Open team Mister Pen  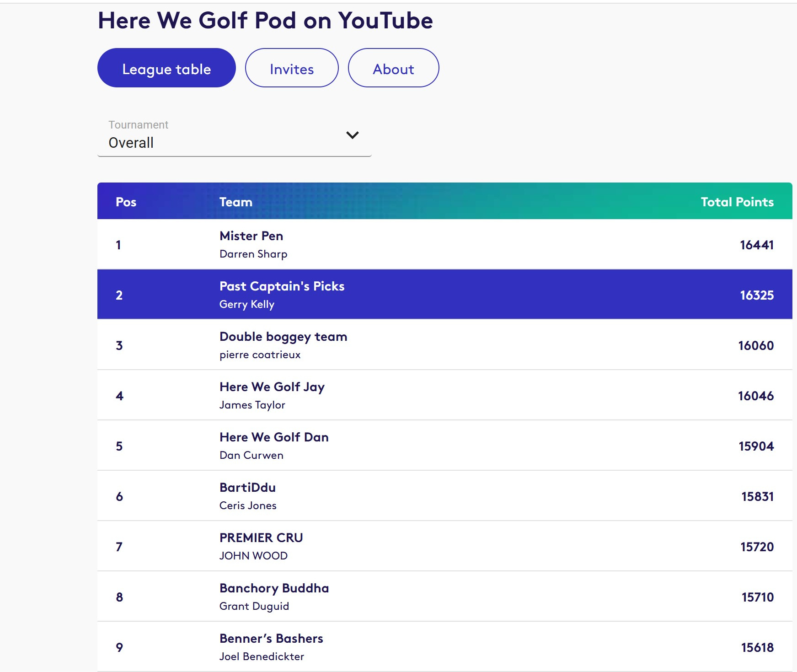pyautogui.click(x=251, y=236)
